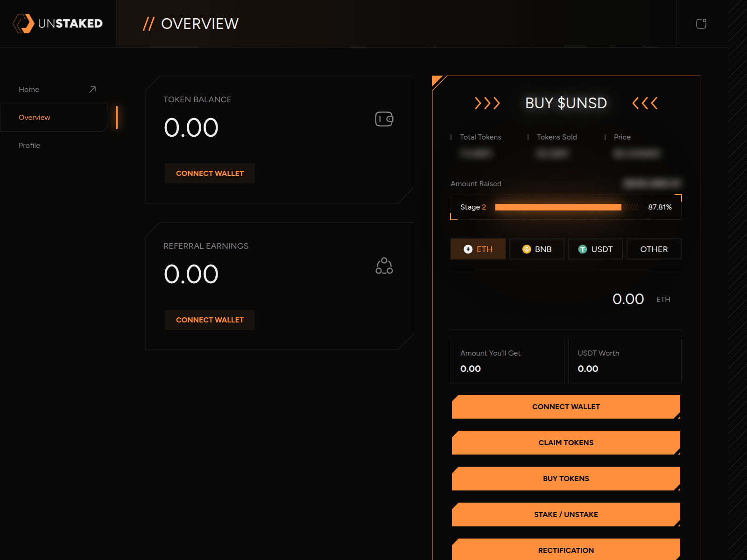Select ETH payment tab
747x560 pixels.
[x=478, y=249]
